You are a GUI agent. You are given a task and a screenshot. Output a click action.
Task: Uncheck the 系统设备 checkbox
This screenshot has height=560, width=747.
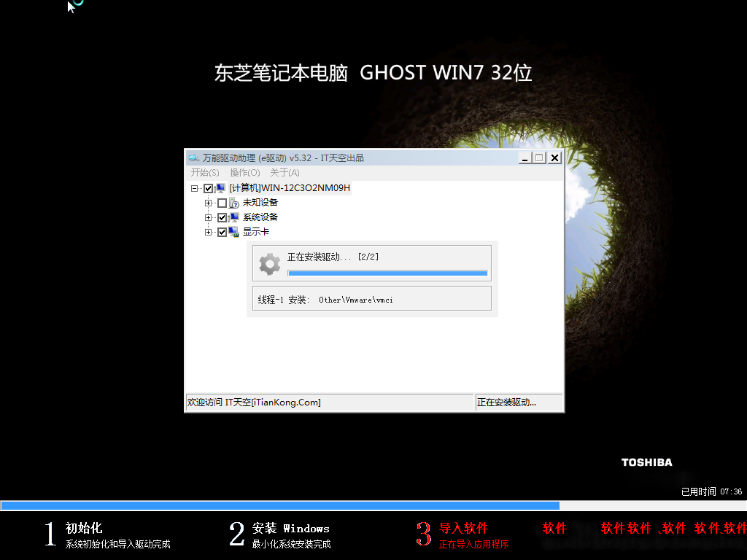tap(222, 217)
